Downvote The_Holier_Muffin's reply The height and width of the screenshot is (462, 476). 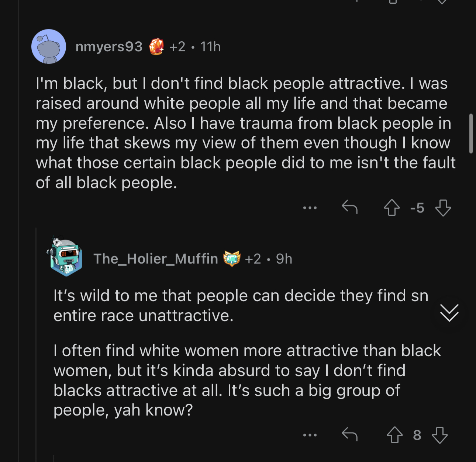pos(439,435)
